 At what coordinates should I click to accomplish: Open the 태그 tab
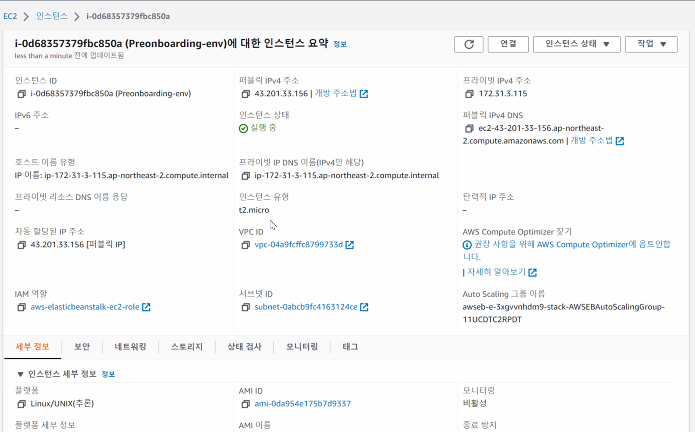click(350, 347)
